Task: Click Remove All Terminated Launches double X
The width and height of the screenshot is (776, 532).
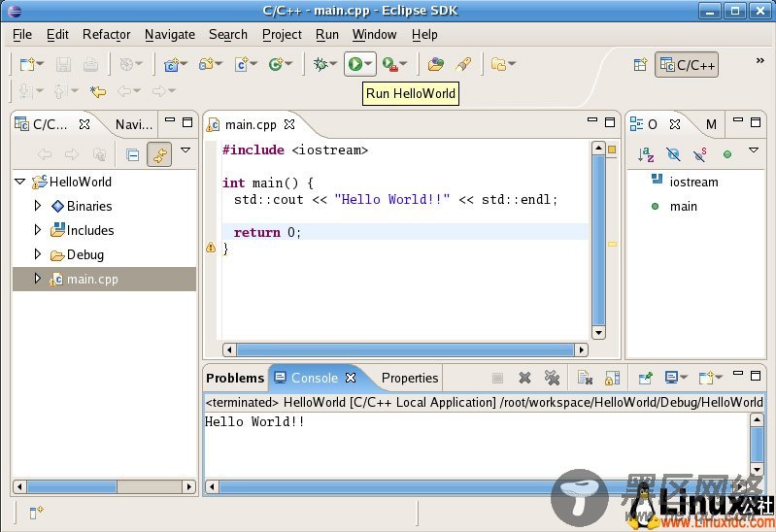Action: click(552, 378)
